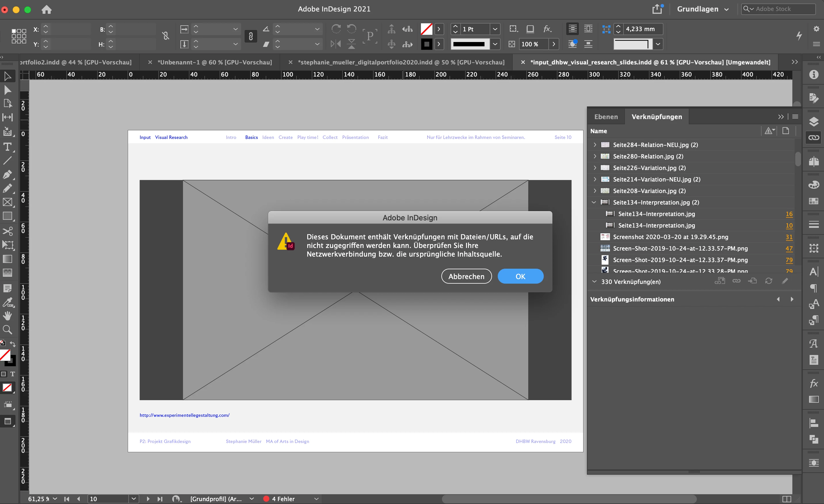Select the Rectangle Frame tool
The height and width of the screenshot is (504, 824).
tap(7, 202)
